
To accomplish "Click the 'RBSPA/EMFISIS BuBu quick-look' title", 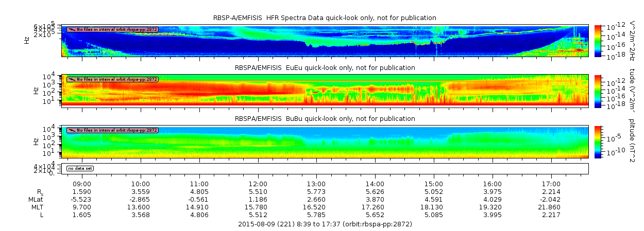I will click(325, 118).
